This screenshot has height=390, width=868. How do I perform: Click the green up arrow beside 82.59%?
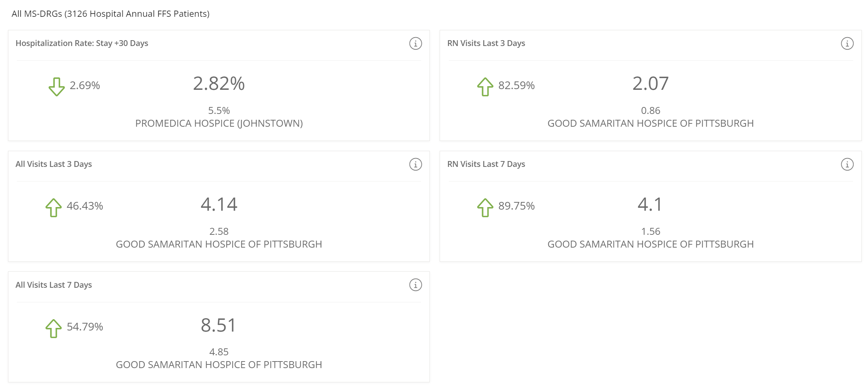tap(485, 87)
